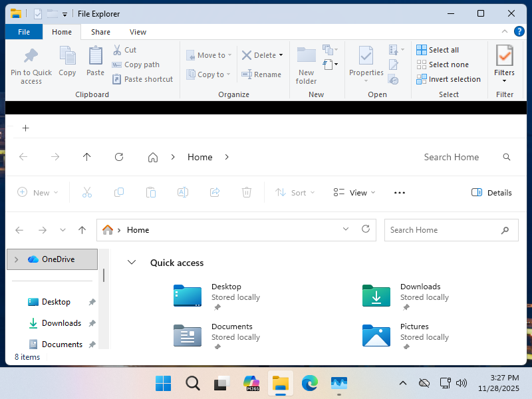Collapse the Quick access section
Viewport: 532px width, 399px height.
tap(132, 262)
